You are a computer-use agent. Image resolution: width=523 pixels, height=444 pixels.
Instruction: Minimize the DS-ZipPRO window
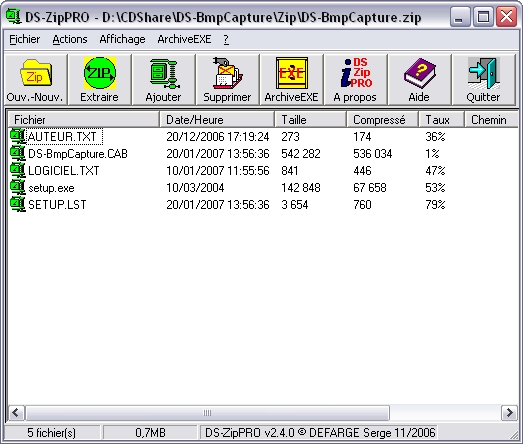[x=460, y=17]
